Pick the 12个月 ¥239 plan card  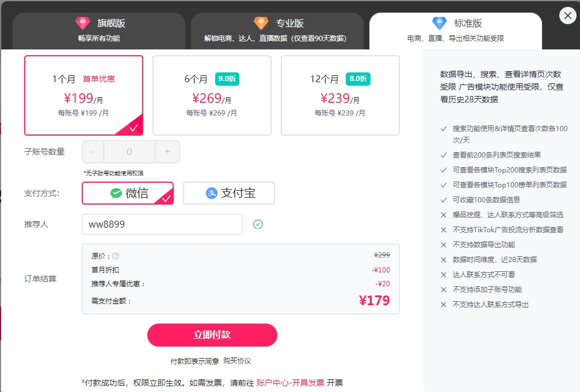tap(340, 95)
